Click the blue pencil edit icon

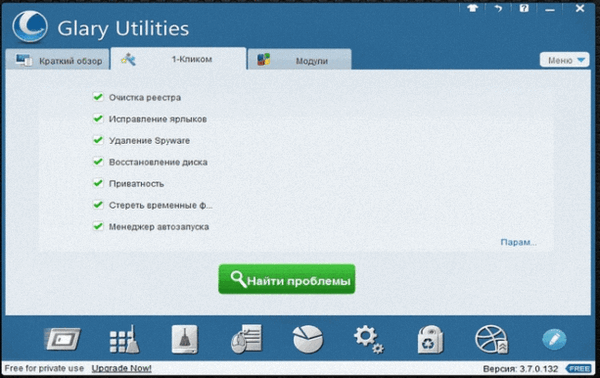point(554,339)
